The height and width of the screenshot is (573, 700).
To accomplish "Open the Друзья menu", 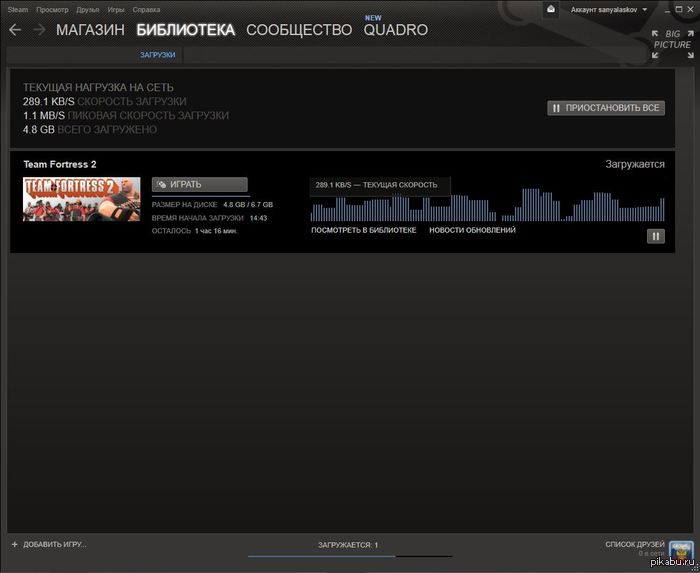I will click(x=88, y=9).
